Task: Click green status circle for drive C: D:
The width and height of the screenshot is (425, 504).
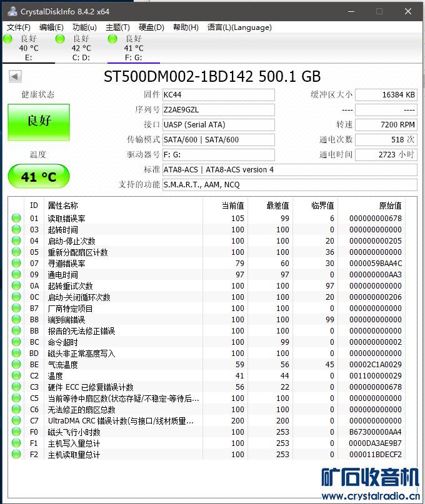Action: coord(60,39)
